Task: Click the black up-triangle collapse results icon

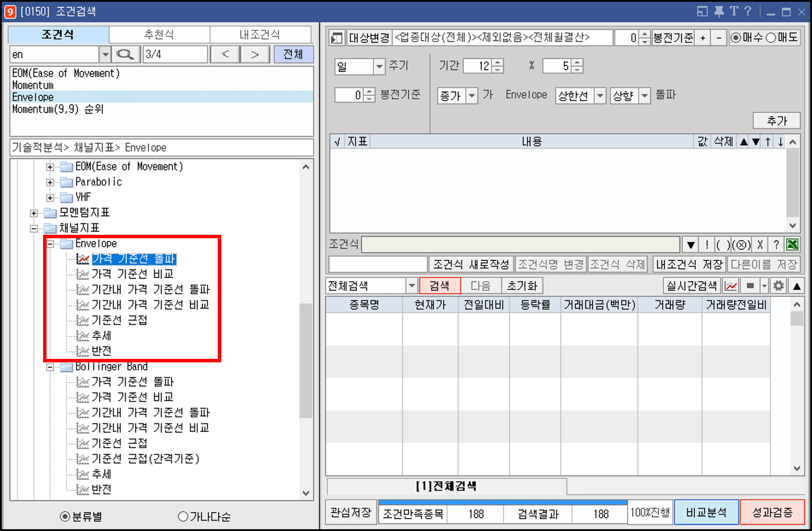Action: 797,286
